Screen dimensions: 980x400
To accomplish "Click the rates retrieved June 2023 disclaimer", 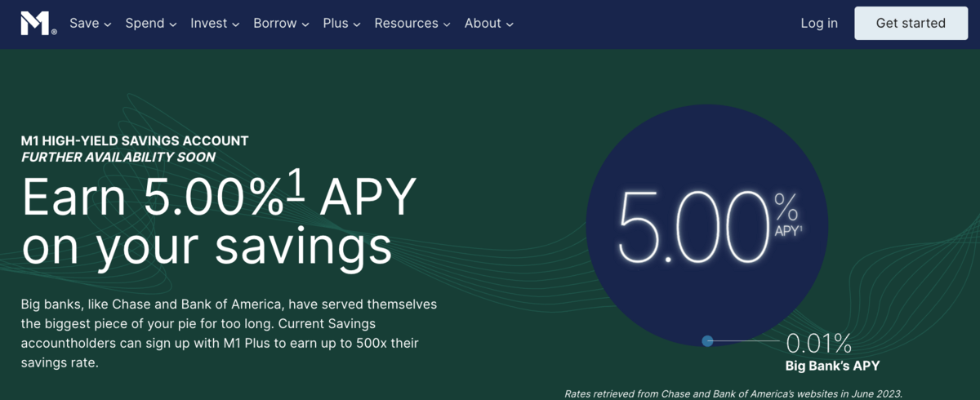I will pos(733,393).
